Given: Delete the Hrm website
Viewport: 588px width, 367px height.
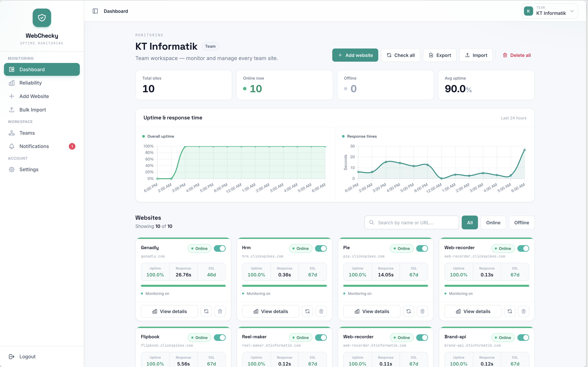Looking at the screenshot, I should 321,311.
